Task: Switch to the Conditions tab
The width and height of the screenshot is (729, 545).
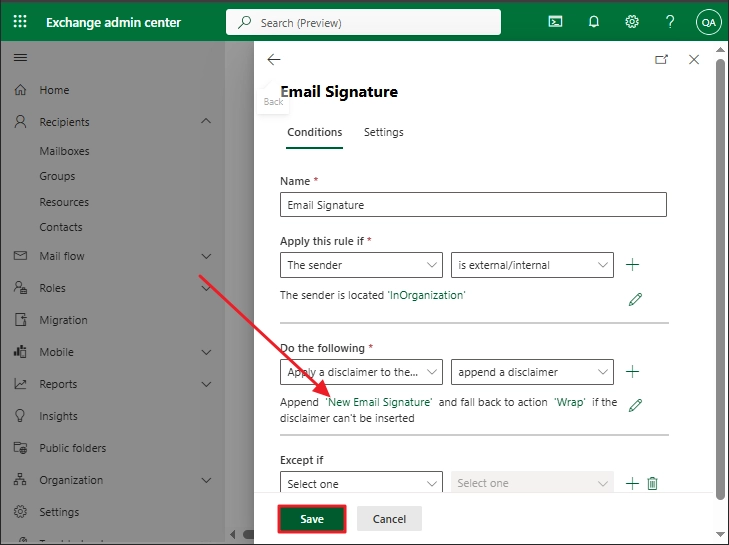Action: pyautogui.click(x=314, y=133)
